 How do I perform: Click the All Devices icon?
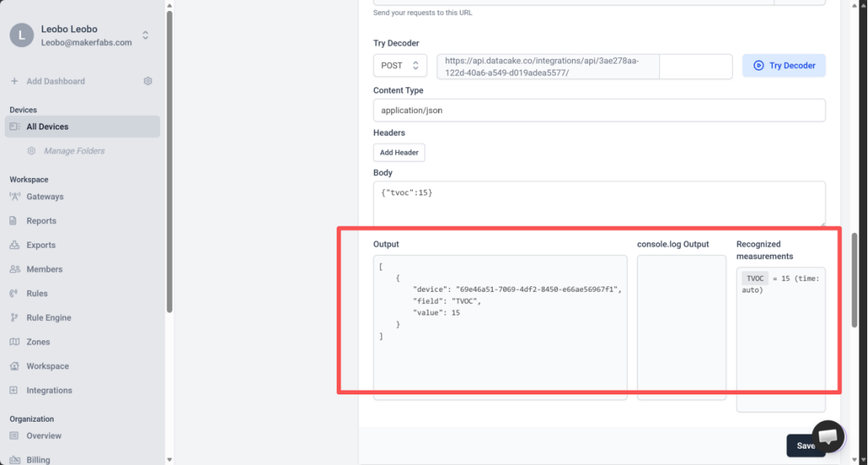14,126
